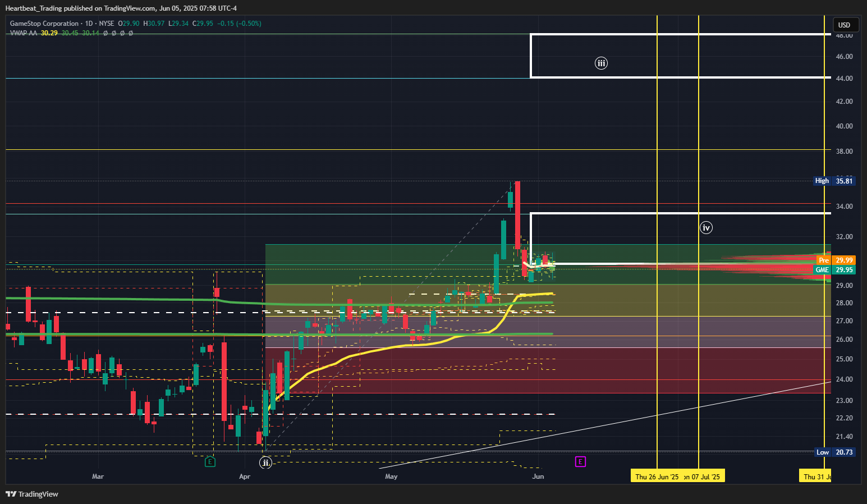Viewport: 867px width, 504px height.
Task: Click the 21.40 price axis label
Action: 844,437
